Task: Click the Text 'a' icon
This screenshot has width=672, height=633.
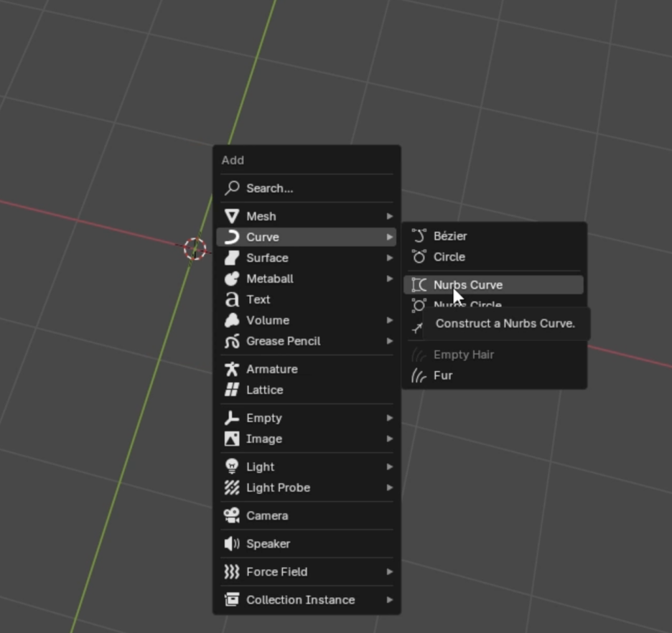Action: [232, 299]
